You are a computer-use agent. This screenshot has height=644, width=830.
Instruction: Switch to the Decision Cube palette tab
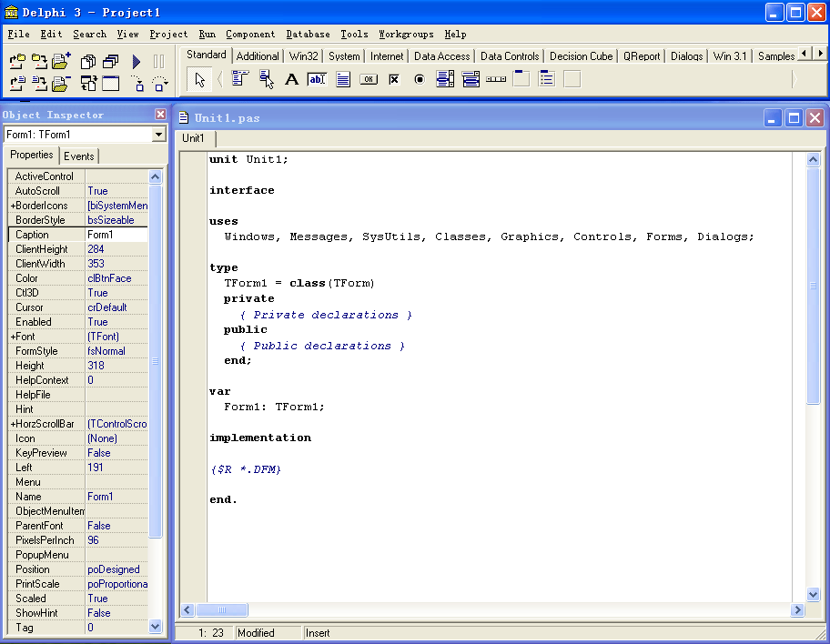581,56
